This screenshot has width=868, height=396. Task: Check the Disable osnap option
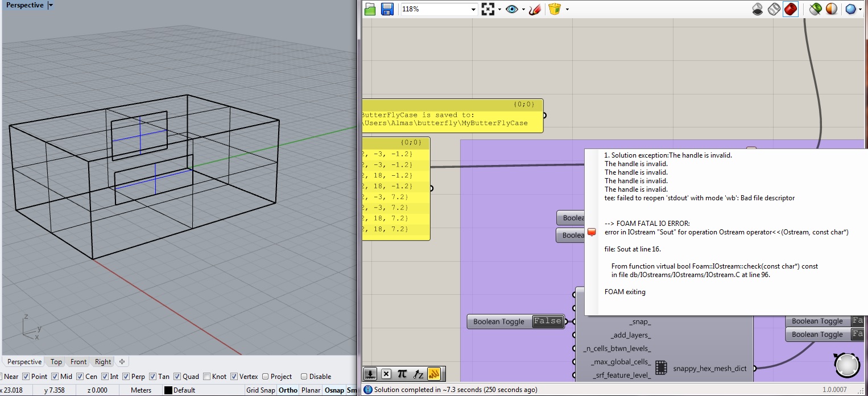(304, 377)
